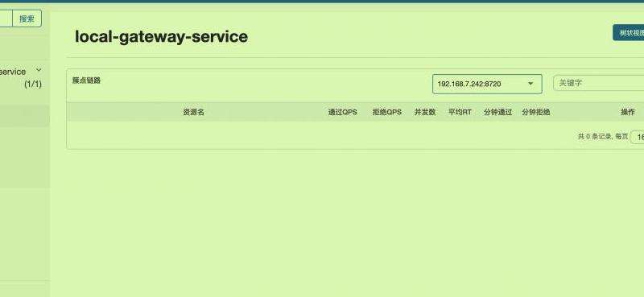Click the 并发数 column header
Image resolution: width=644 pixels, height=297 pixels.
425,112
